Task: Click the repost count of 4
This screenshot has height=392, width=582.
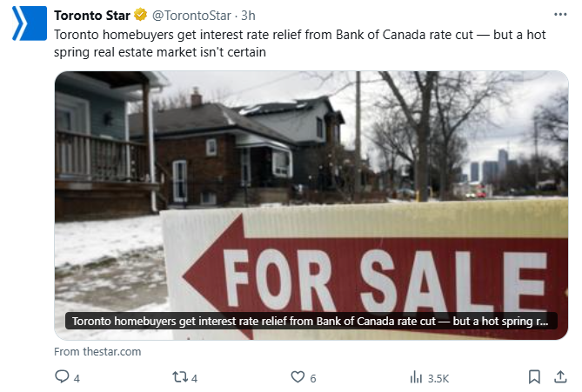Action: point(195,378)
